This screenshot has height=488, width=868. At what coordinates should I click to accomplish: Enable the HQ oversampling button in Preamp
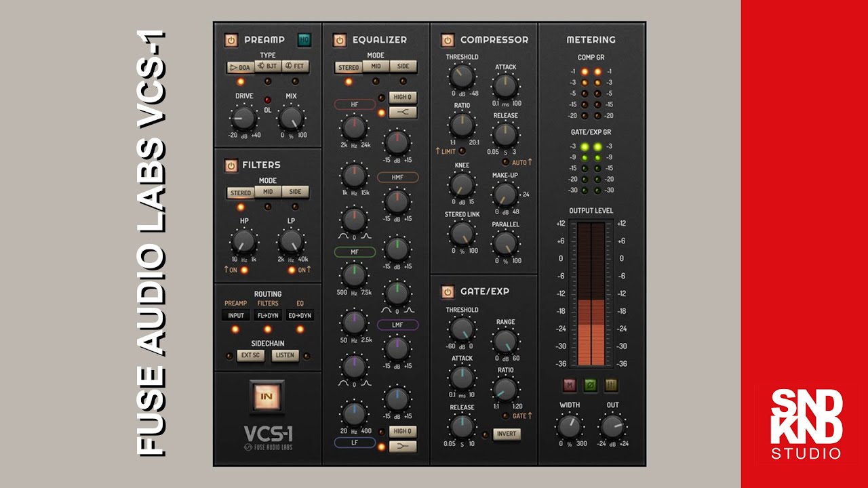click(x=304, y=40)
